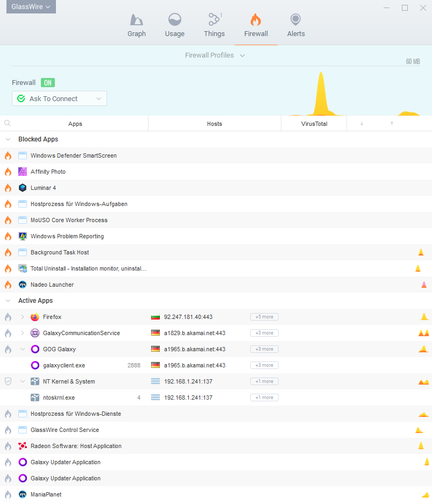Open the Things tab

[214, 25]
